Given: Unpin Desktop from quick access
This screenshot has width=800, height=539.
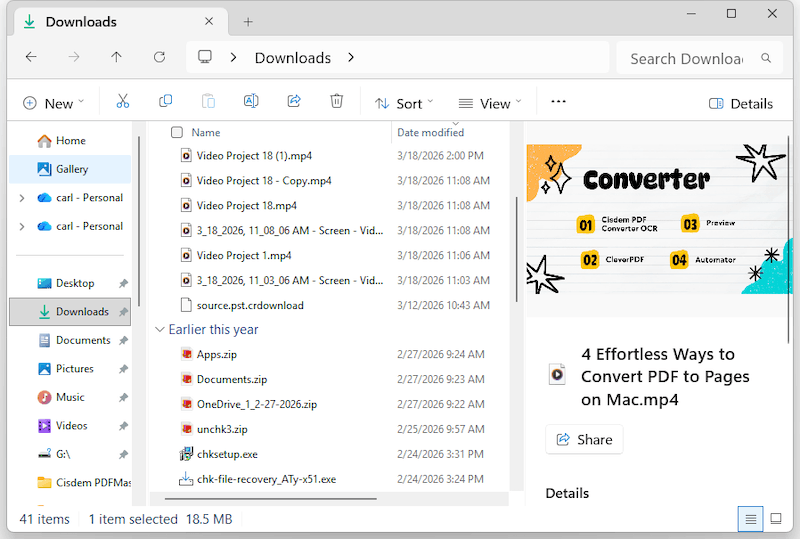Looking at the screenshot, I should point(123,283).
